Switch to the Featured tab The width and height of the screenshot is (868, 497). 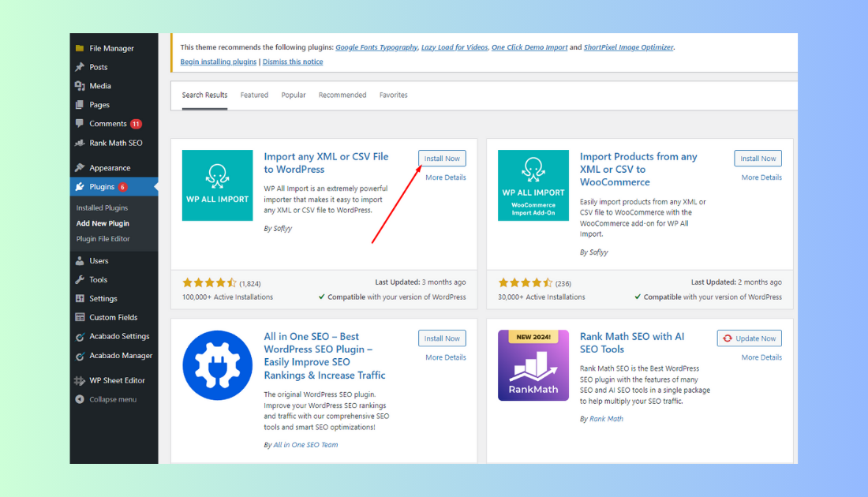coord(254,95)
